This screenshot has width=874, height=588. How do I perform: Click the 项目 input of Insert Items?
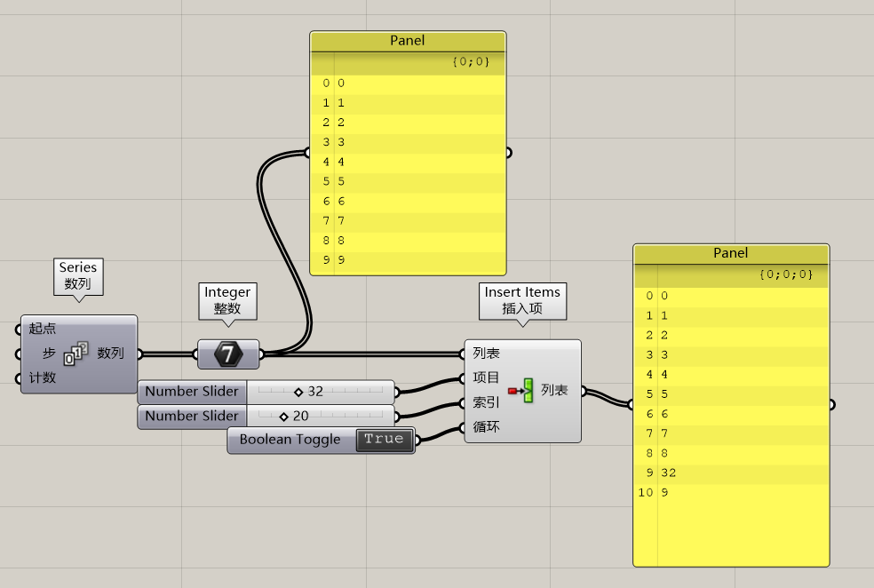(x=486, y=377)
